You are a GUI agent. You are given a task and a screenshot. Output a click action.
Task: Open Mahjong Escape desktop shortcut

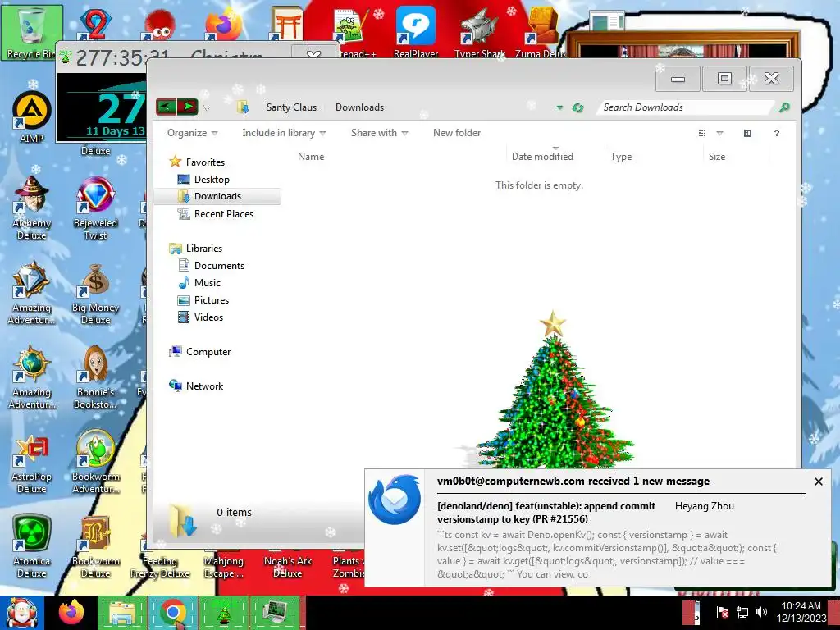click(x=224, y=567)
